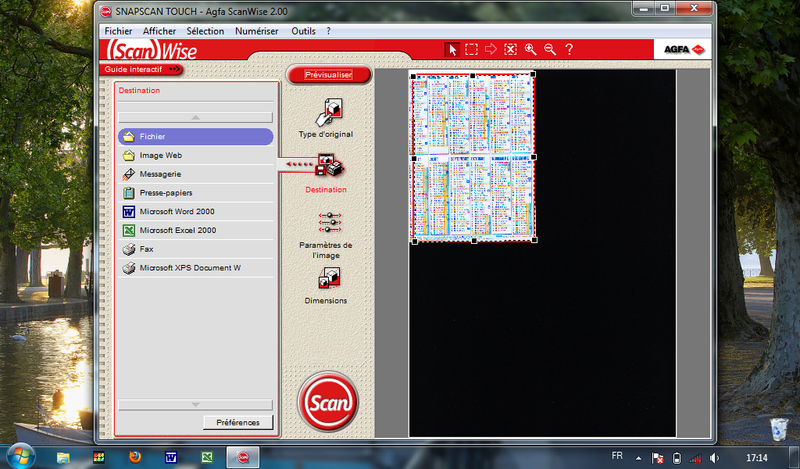Select Image Web destination
Image resolution: width=800 pixels, height=469 pixels.
pos(195,155)
